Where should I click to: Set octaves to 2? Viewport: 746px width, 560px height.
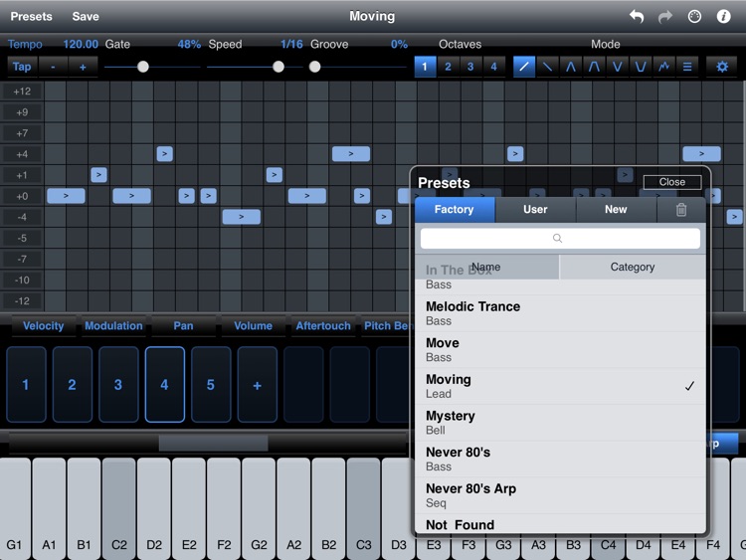pyautogui.click(x=448, y=67)
